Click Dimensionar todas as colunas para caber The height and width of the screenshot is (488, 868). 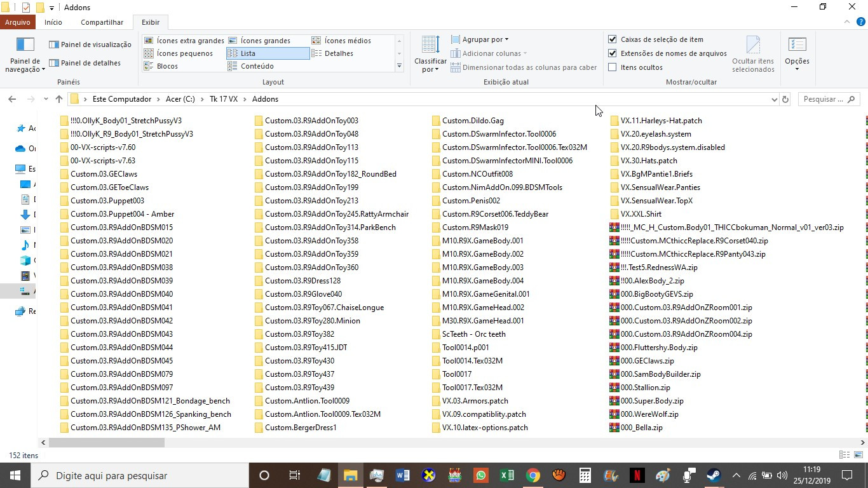[x=524, y=67]
